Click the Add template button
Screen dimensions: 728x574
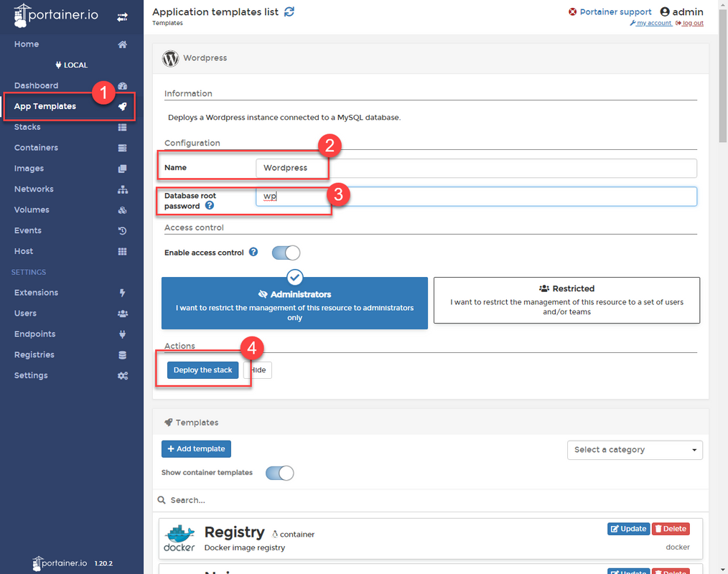pos(197,448)
